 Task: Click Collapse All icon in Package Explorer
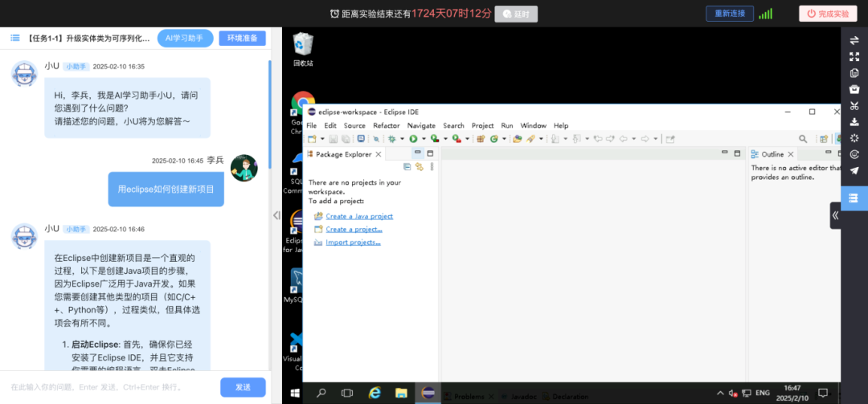(x=407, y=167)
